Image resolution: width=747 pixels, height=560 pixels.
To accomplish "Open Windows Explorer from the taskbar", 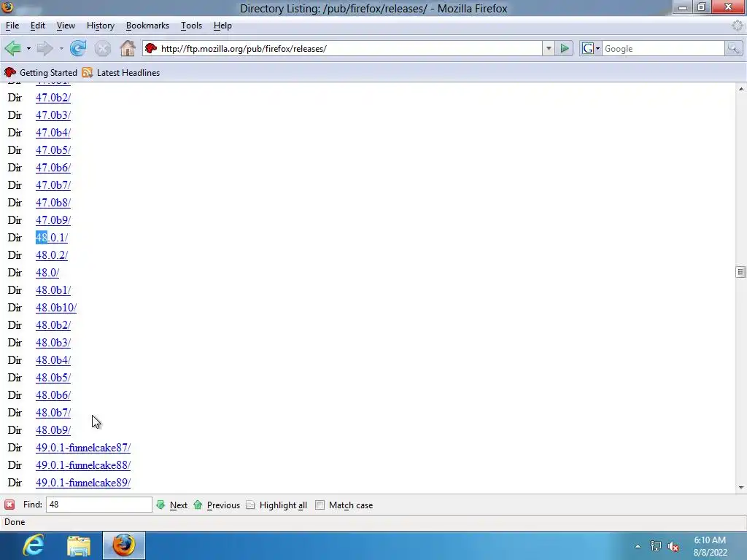I will 79,545.
